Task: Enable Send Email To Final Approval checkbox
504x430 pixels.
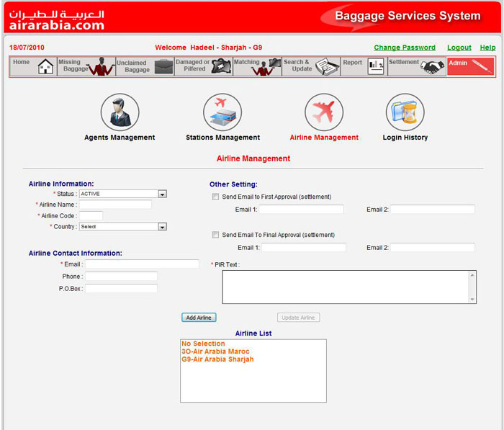Action: (x=215, y=235)
